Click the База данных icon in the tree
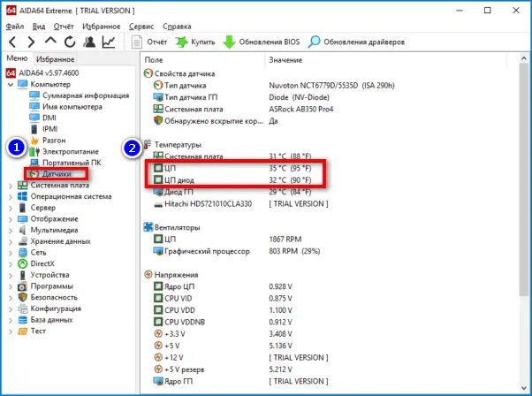This screenshot has width=532, height=396. [22, 320]
